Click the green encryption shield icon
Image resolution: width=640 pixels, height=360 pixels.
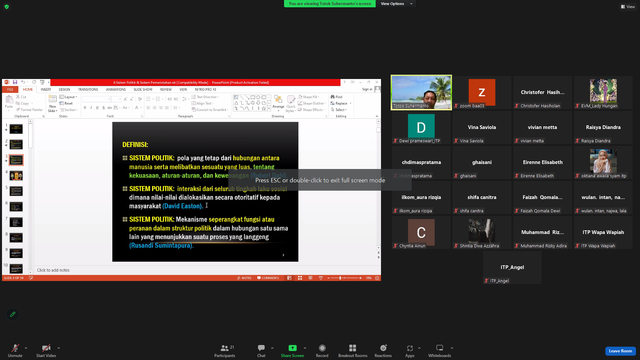pyautogui.click(x=7, y=7)
